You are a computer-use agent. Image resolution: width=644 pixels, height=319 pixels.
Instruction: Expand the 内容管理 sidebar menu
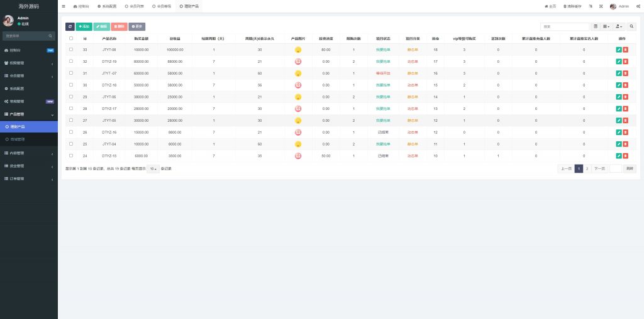(29, 153)
